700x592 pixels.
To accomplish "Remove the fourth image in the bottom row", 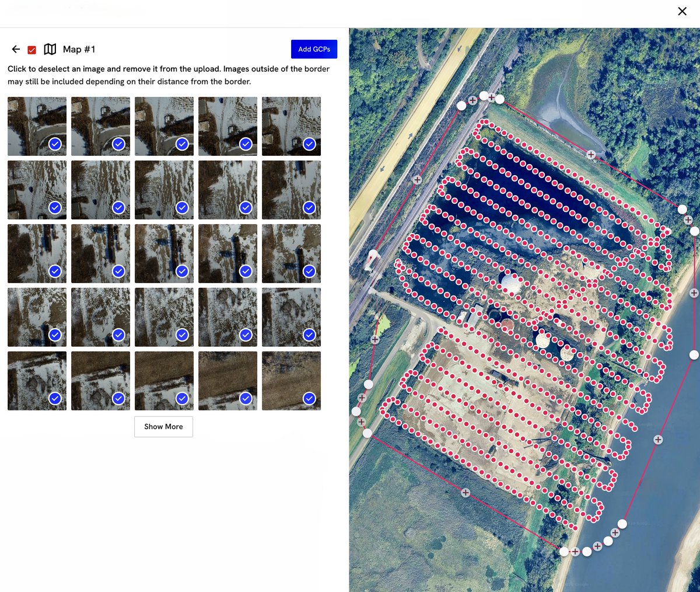I will pyautogui.click(x=228, y=381).
